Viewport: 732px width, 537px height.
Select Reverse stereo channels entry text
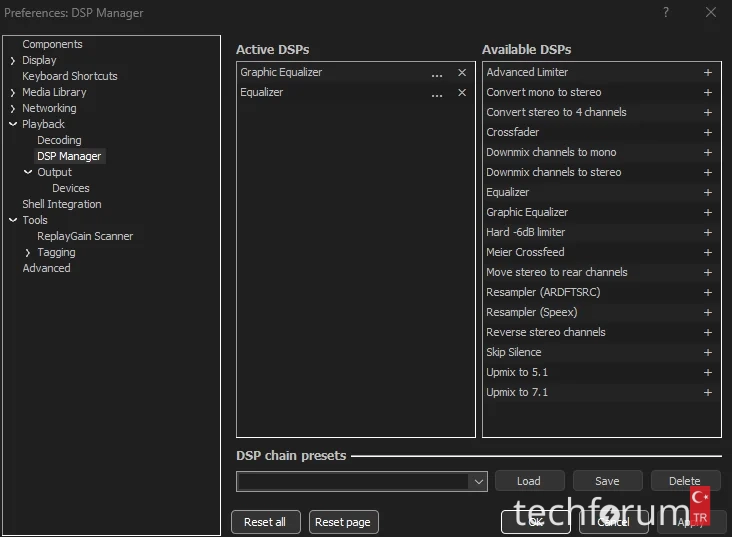click(546, 332)
